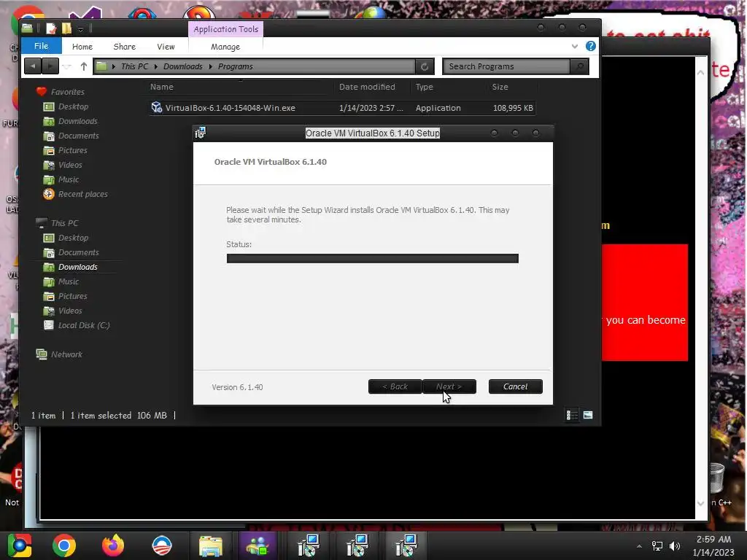Click the Explorer window folder icon in title bar

coord(27,28)
